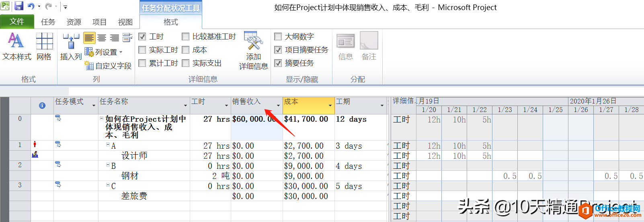Check the 比较基准工时 checkbox
The image size is (644, 222).
tap(185, 37)
